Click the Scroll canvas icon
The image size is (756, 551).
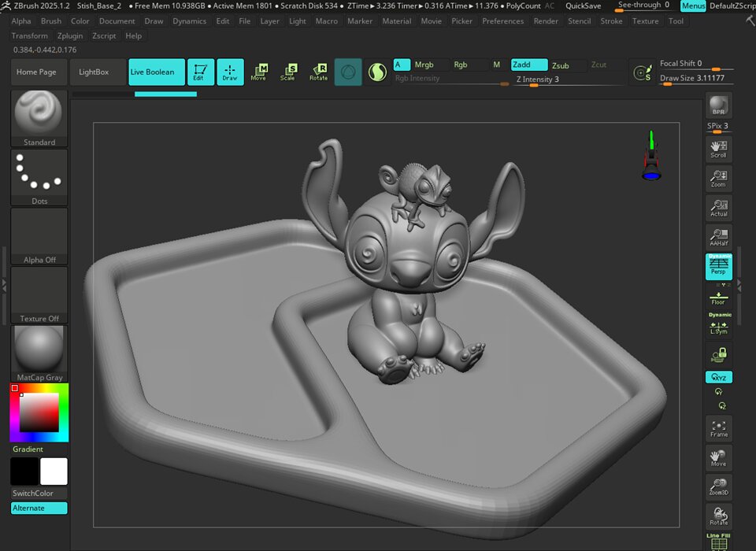(x=718, y=149)
